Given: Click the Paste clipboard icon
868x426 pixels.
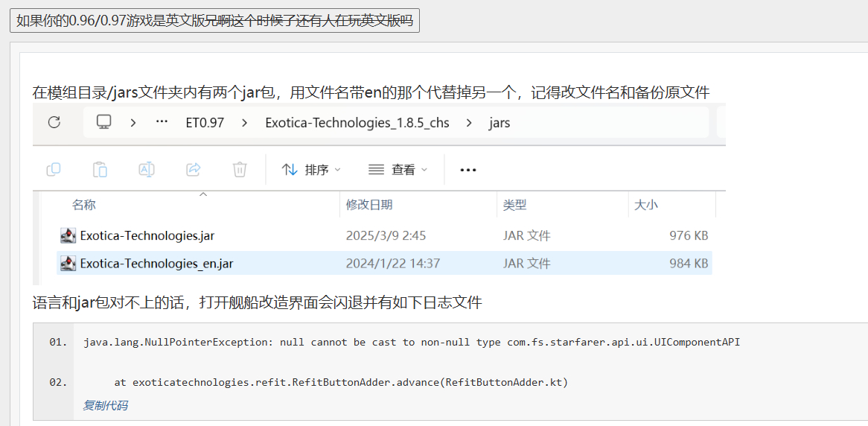Looking at the screenshot, I should 100,170.
